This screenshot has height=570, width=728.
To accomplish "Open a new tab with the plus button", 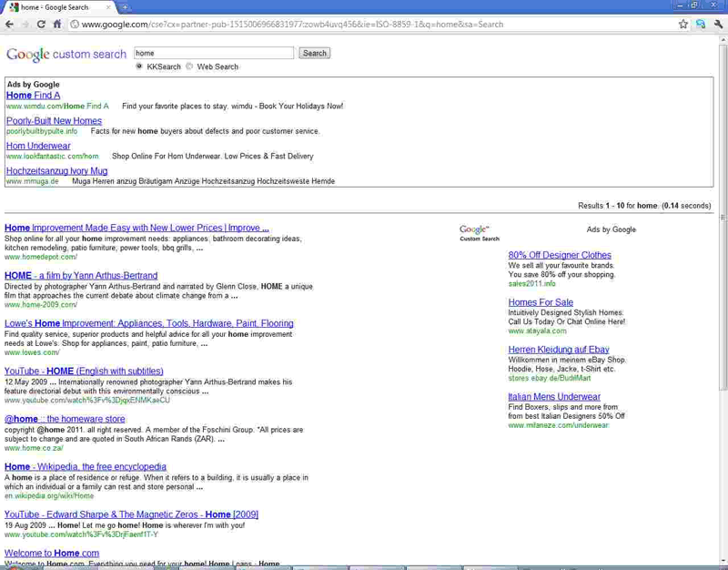I will click(x=126, y=7).
